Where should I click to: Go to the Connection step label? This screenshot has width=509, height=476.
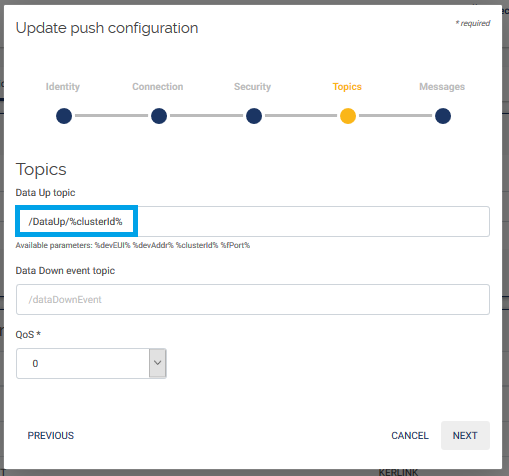click(x=158, y=87)
